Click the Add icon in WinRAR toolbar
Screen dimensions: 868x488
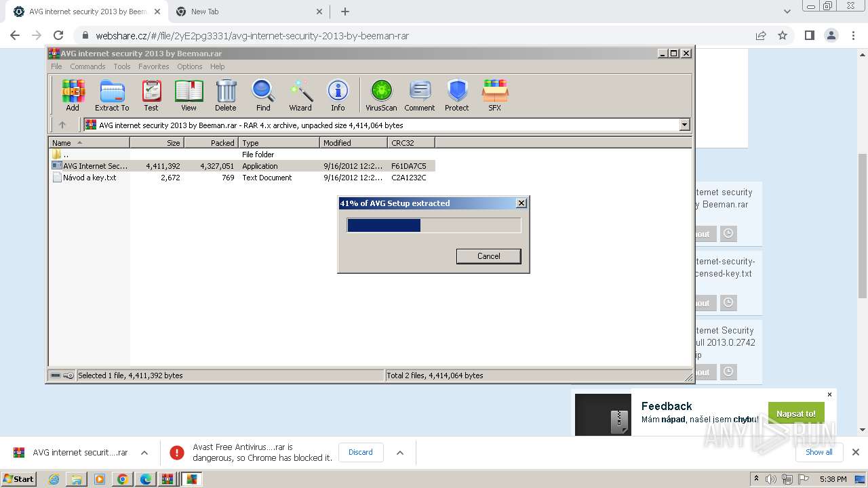tap(73, 95)
